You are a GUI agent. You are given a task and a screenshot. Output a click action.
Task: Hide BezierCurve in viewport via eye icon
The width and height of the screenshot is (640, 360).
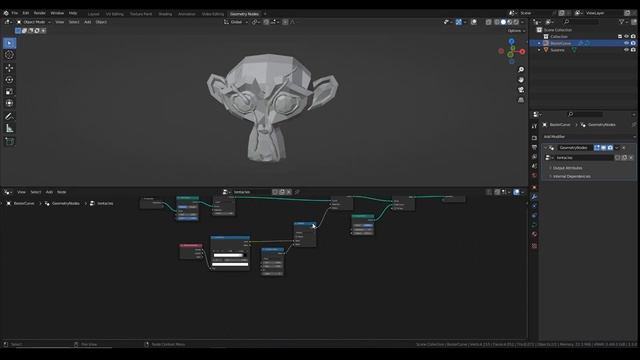(x=627, y=43)
